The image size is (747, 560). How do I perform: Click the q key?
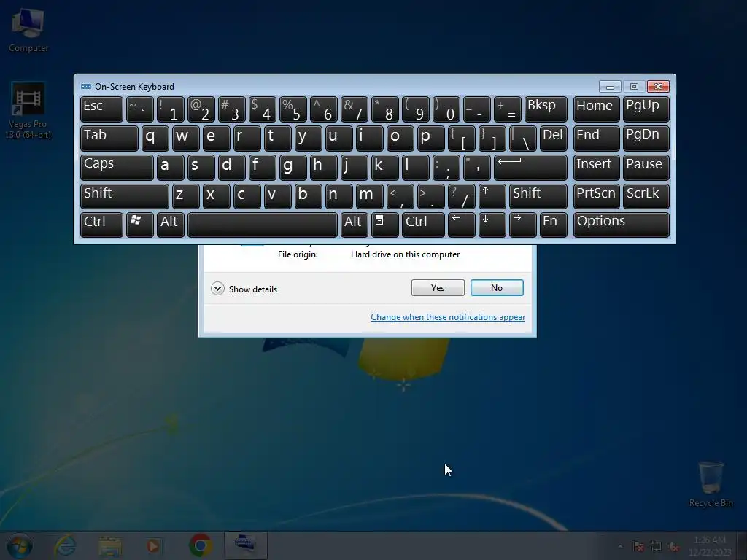coord(155,138)
